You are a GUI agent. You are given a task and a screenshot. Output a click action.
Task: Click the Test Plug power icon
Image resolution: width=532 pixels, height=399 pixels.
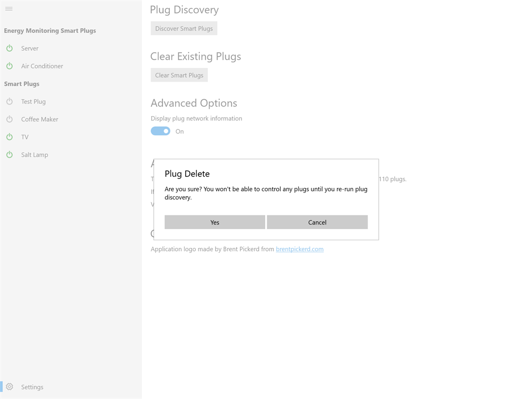[9, 101]
